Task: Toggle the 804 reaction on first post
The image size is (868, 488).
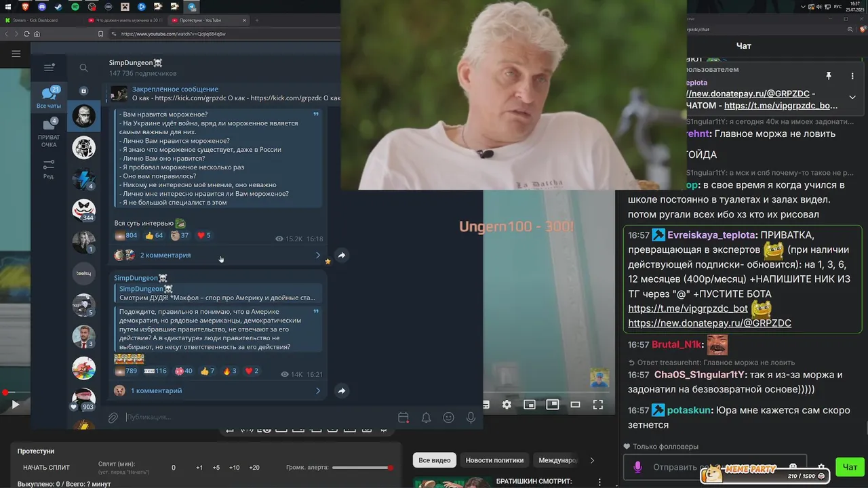Action: [x=126, y=235]
